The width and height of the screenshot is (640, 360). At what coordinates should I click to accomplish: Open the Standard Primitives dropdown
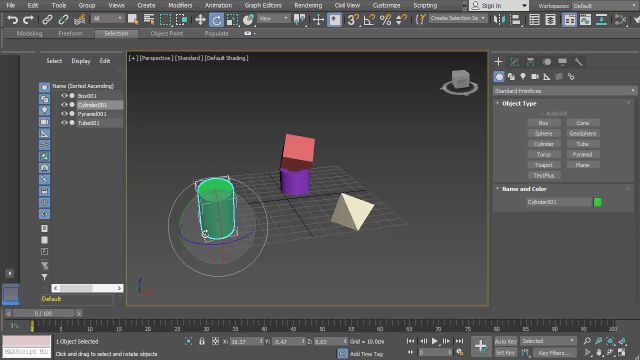pyautogui.click(x=564, y=91)
